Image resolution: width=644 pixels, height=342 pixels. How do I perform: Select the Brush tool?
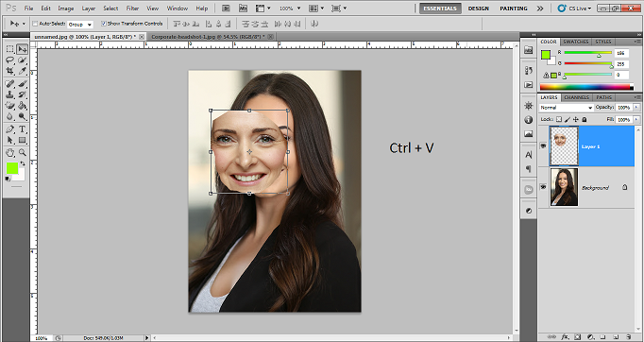pos(22,84)
